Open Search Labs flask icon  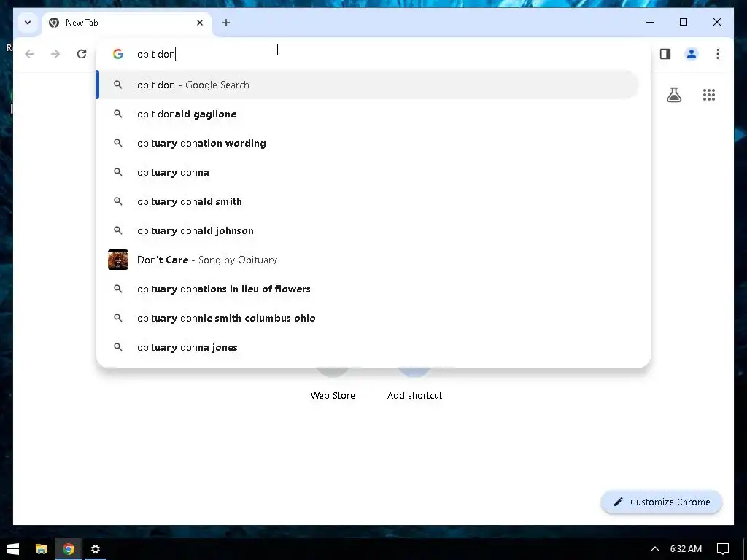[x=673, y=95]
